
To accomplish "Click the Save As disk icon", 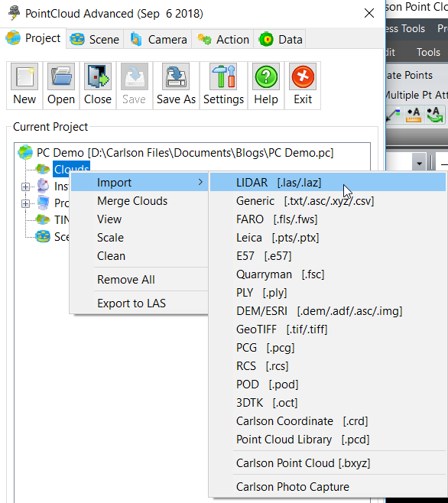I will [x=176, y=76].
